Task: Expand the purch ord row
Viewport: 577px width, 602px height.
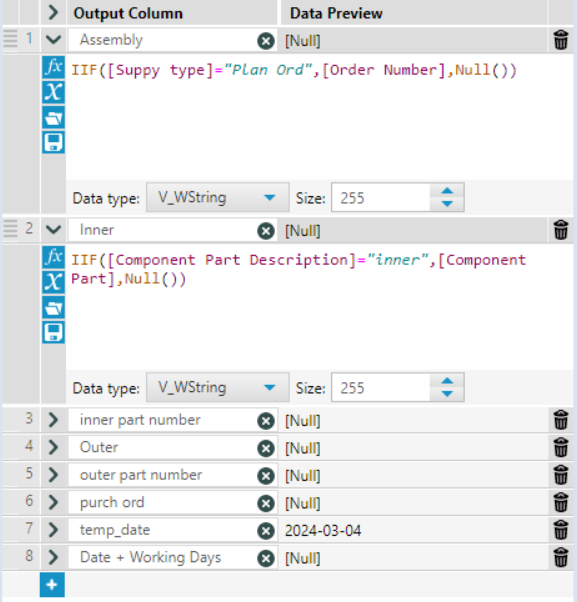Action: [53, 503]
